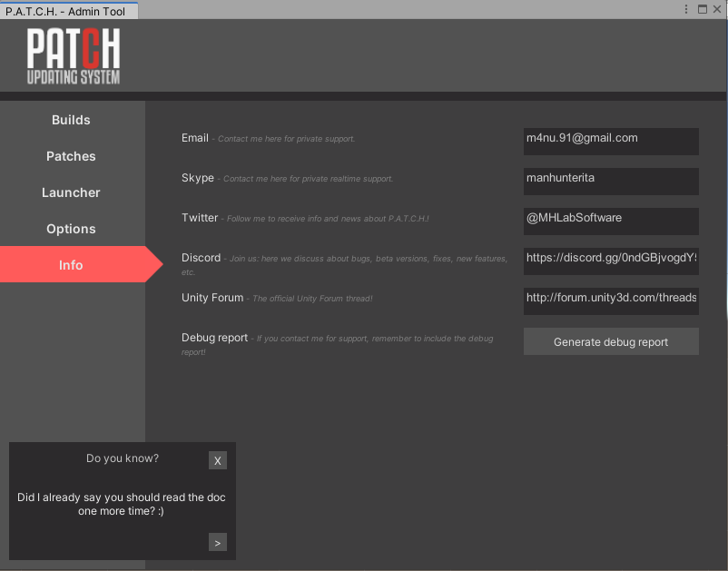Click 'Follow me to receive info' Twitter hint
The width and height of the screenshot is (728, 571).
(328, 219)
